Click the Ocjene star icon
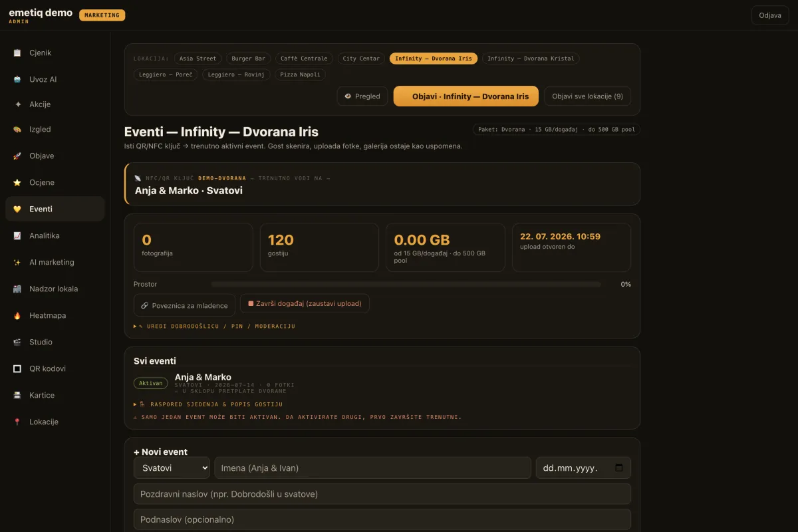This screenshot has height=532, width=798. click(17, 183)
